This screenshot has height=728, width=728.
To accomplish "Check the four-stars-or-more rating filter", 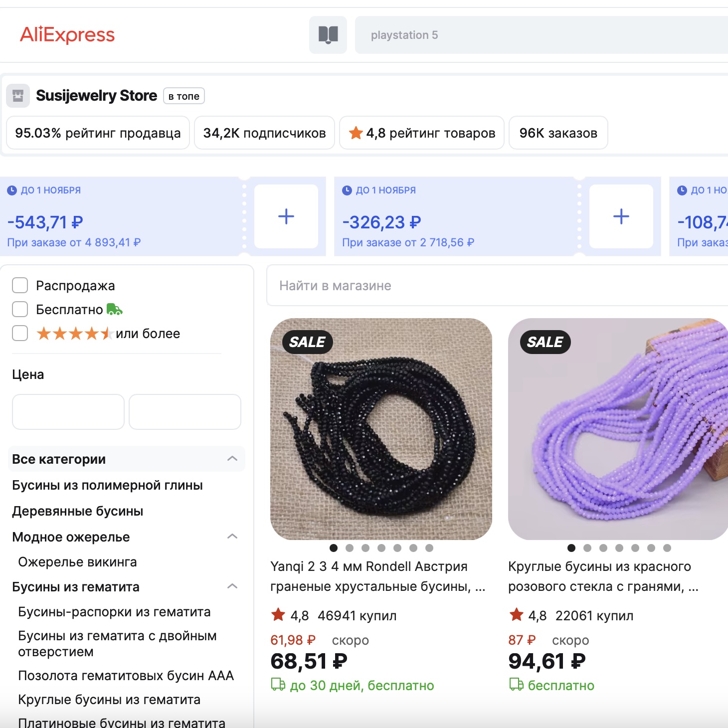I will tap(20, 333).
